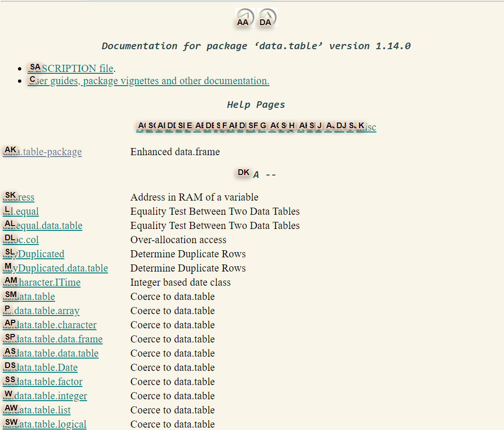View the alloc.col documentation
Screen dimensions: 504x430
[26, 240]
